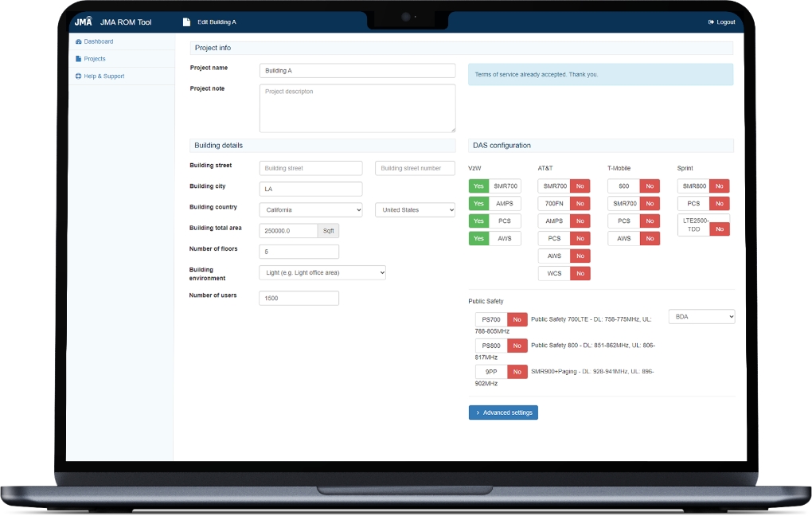This screenshot has height=516, width=812.
Task: Click the document icon beside Edit Building A
Action: point(186,22)
